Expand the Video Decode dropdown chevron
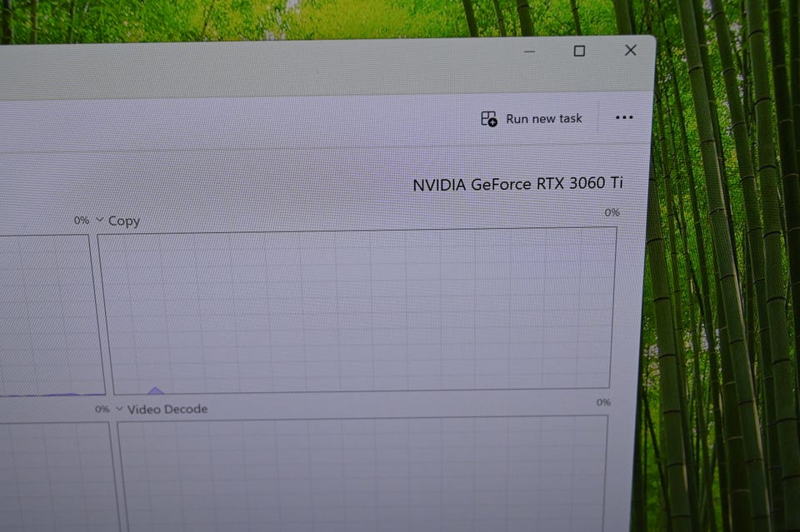Viewport: 800px width, 532px height. pyautogui.click(x=119, y=409)
